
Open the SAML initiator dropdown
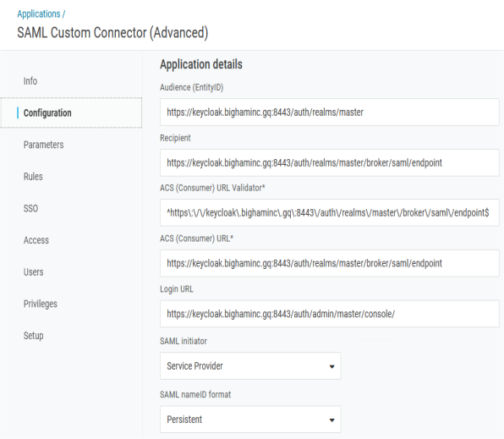point(250,366)
